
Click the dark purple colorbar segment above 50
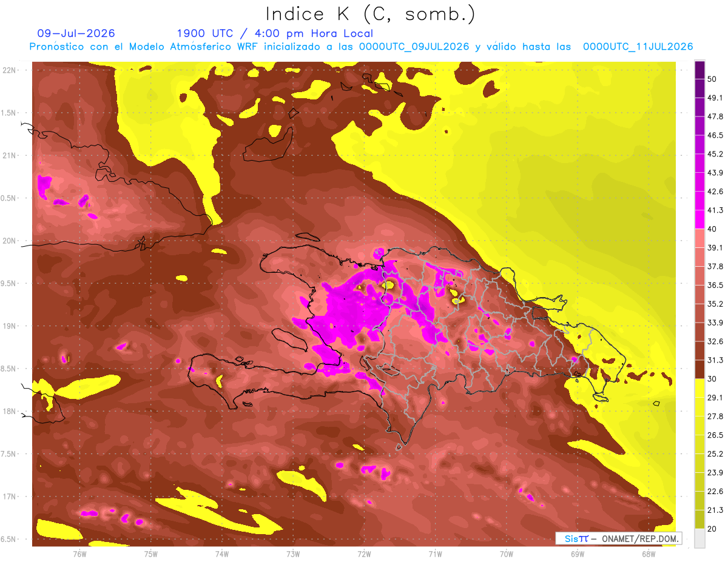(x=699, y=70)
